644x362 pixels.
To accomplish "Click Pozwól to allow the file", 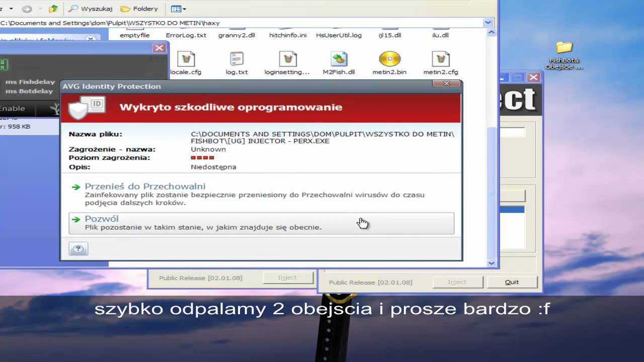I will click(x=261, y=223).
